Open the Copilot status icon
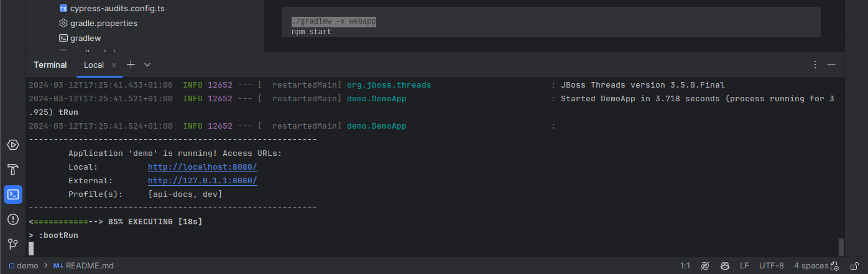This screenshot has height=274, width=868. coord(725,265)
